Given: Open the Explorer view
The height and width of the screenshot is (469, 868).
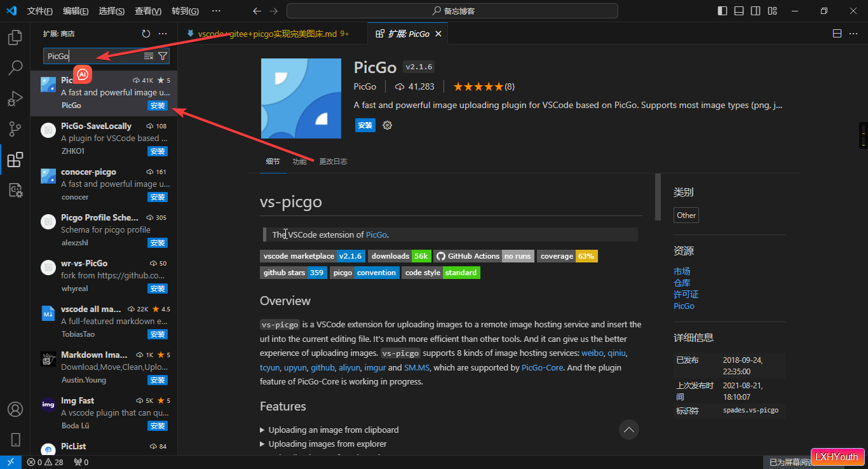Looking at the screenshot, I should pos(15,37).
